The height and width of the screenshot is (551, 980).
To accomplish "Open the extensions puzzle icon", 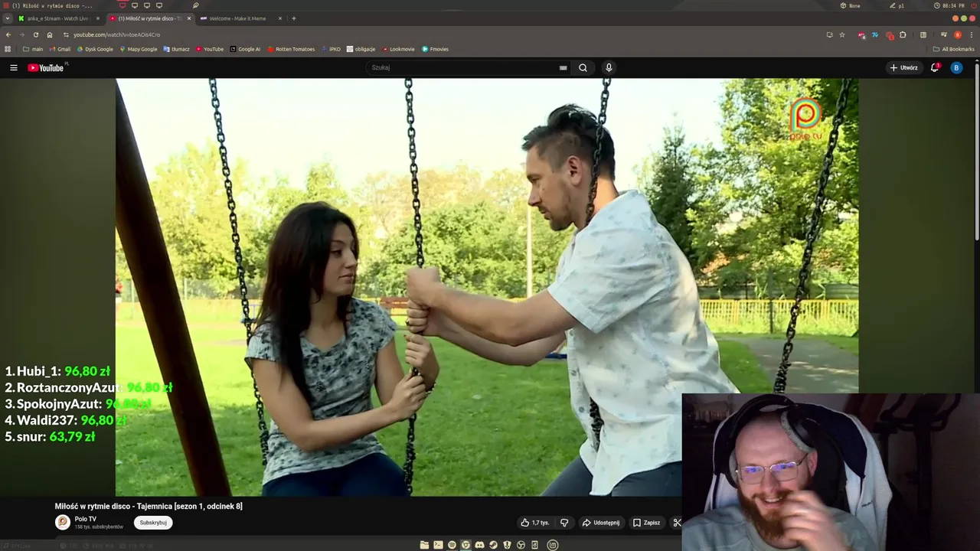I will point(903,34).
